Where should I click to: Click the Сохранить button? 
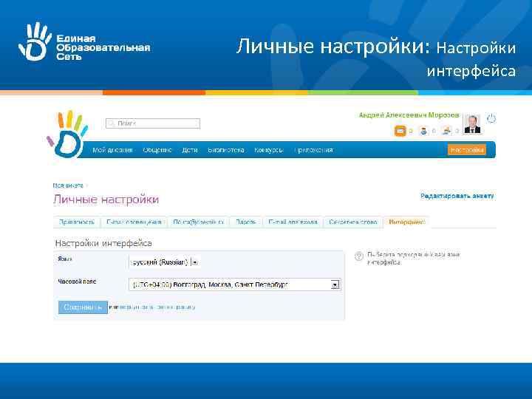[83, 307]
